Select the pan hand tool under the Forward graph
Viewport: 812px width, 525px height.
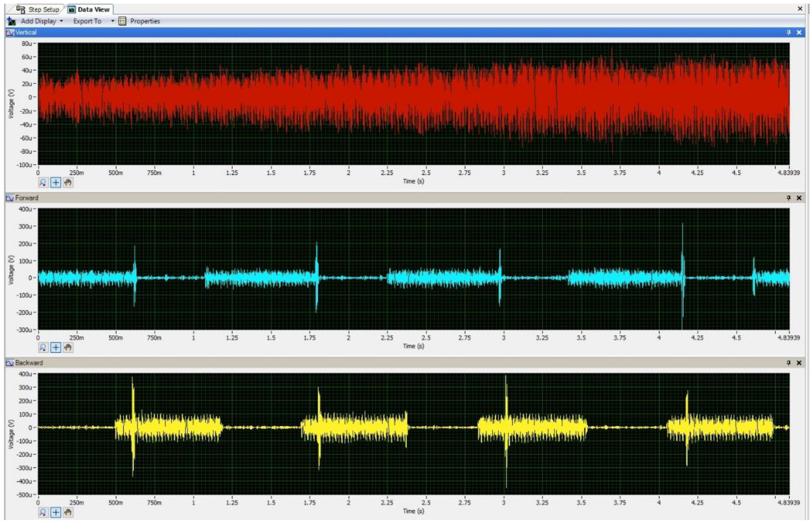click(68, 347)
